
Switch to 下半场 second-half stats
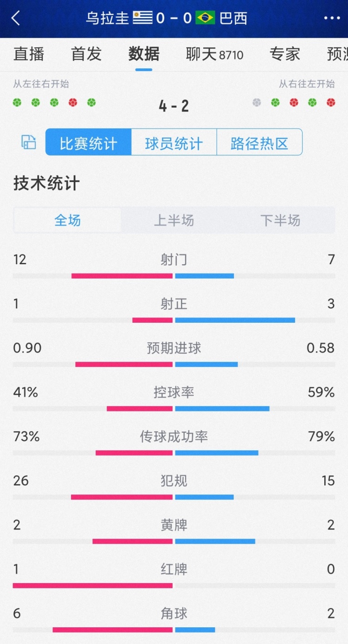pyautogui.click(x=280, y=220)
